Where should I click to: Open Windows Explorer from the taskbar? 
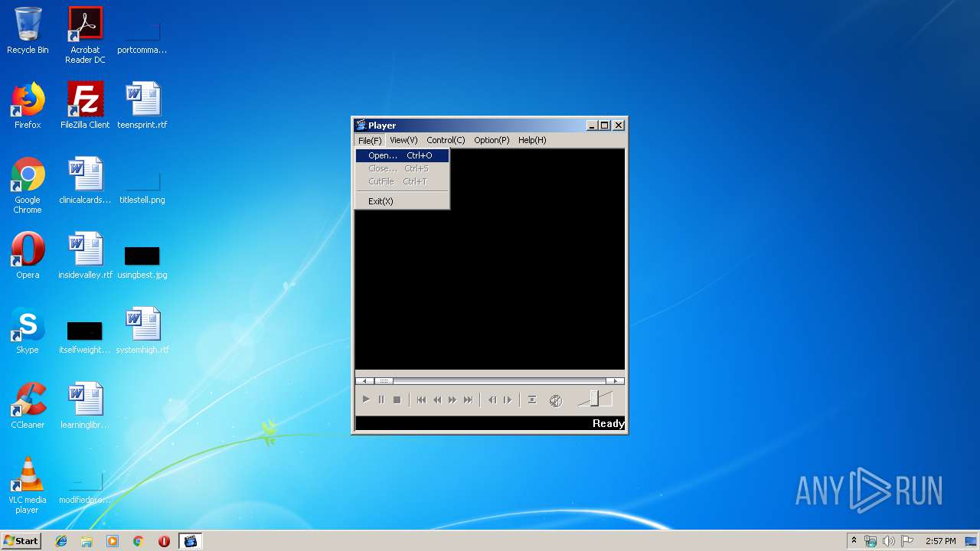click(x=87, y=541)
